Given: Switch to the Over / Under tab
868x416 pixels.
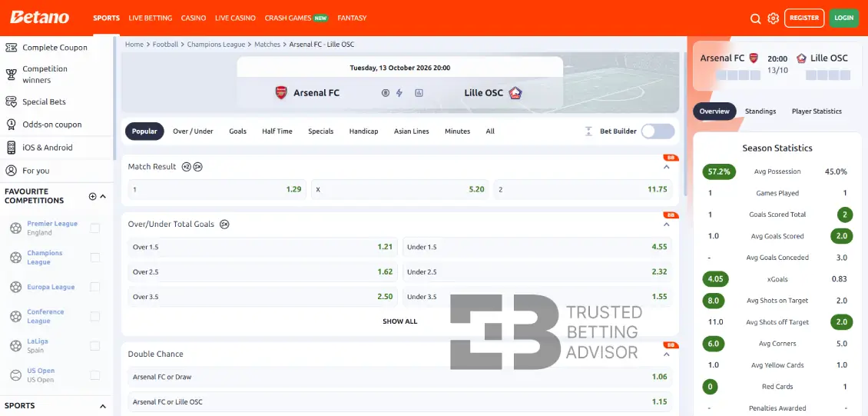Looking at the screenshot, I should click(194, 131).
